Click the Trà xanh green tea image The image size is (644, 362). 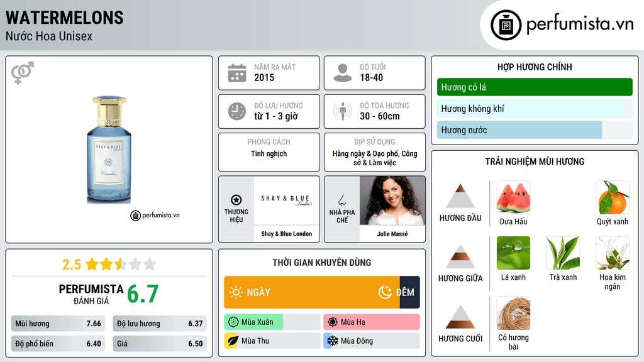pyautogui.click(x=563, y=253)
